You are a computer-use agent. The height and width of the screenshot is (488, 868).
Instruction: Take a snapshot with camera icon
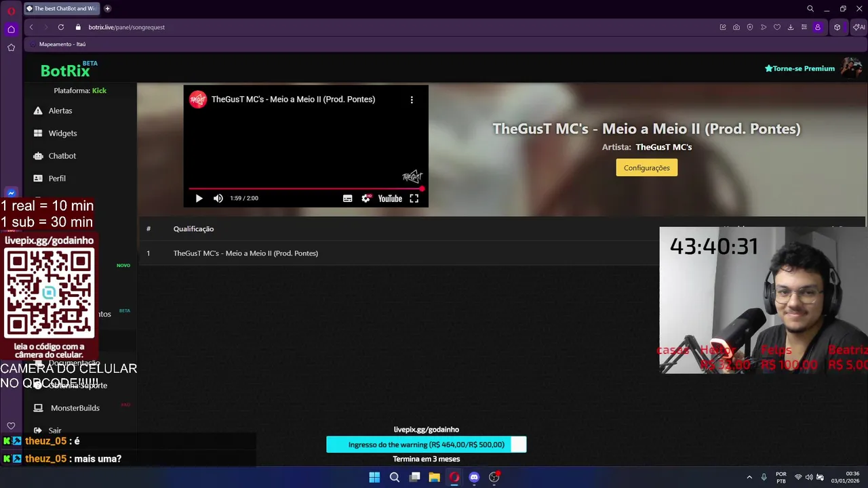[736, 27]
